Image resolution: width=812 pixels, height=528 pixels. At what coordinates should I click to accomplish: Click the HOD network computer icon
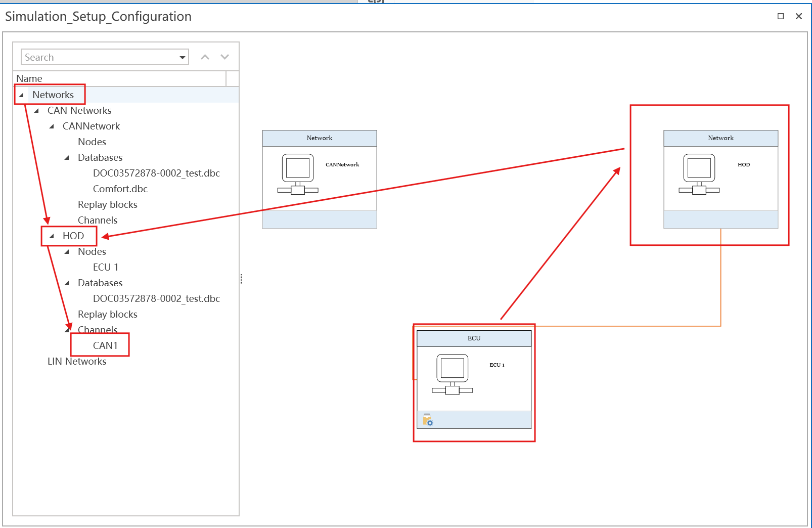[x=699, y=174]
